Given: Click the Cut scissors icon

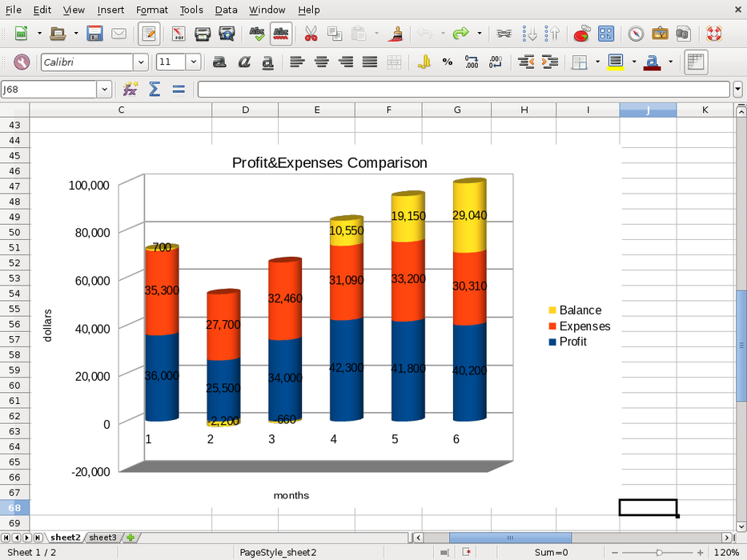Looking at the screenshot, I should pos(311,34).
